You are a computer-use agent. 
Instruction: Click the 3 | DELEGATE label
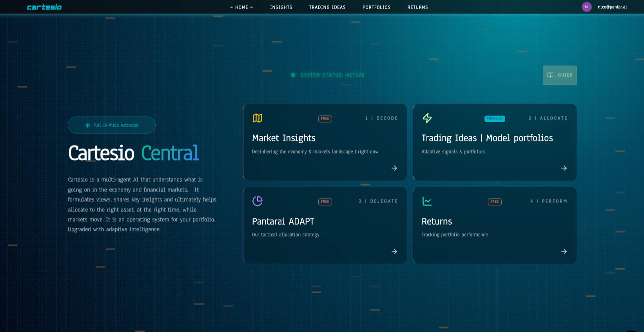[378, 201]
